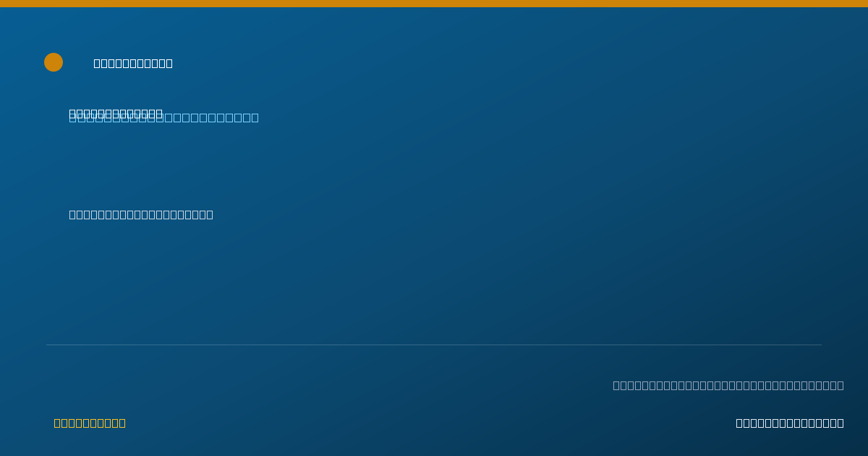868x456 pixels.
Task: Click the short white line overlapping the blue text
Action: click(x=116, y=113)
